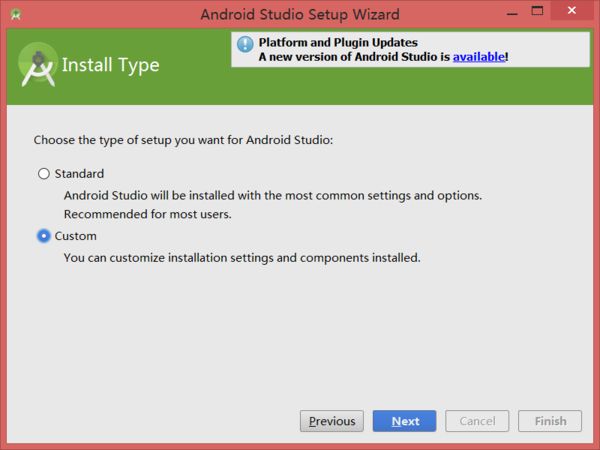Go back with the Previous button
Image resolution: width=600 pixels, height=450 pixels.
(x=332, y=421)
